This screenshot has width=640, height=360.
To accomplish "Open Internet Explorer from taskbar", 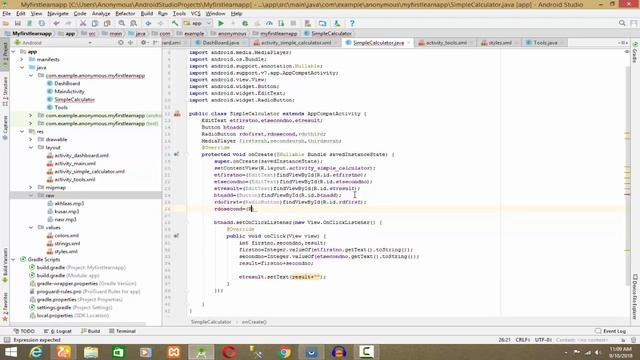I will (x=36, y=352).
